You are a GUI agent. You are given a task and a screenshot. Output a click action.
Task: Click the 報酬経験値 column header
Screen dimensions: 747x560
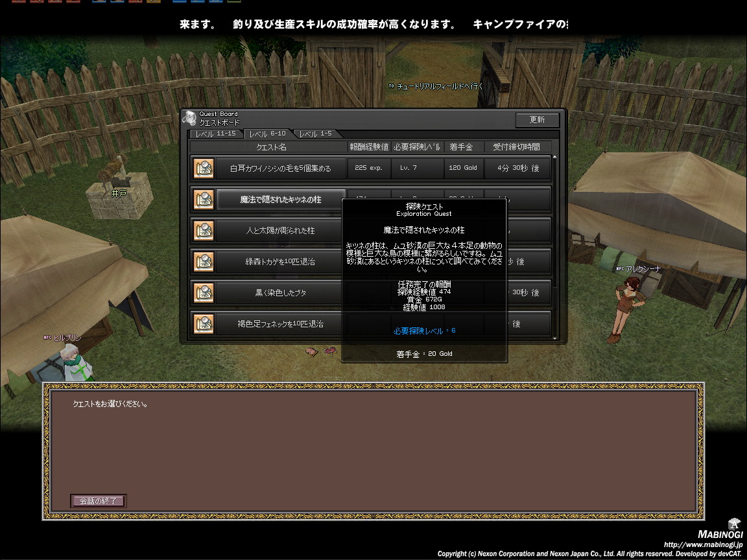point(369,147)
